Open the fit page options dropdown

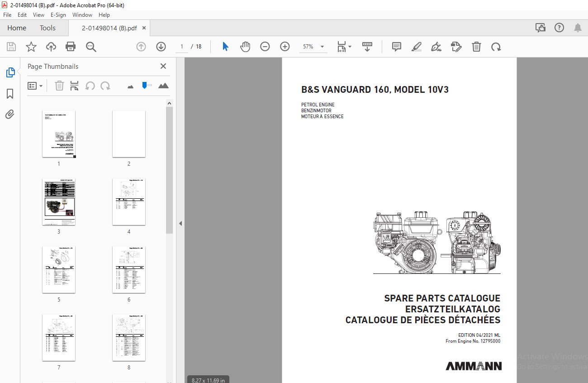[x=344, y=47]
